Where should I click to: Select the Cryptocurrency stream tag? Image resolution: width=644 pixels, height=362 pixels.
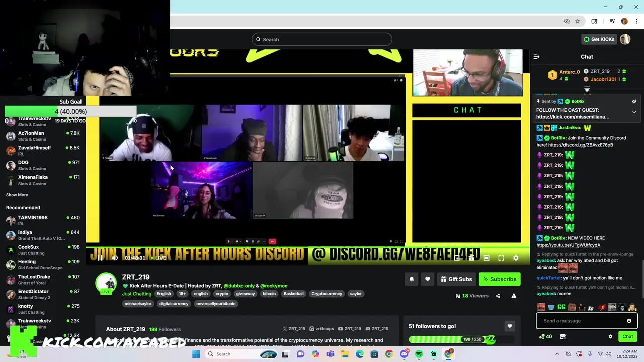[327, 294]
